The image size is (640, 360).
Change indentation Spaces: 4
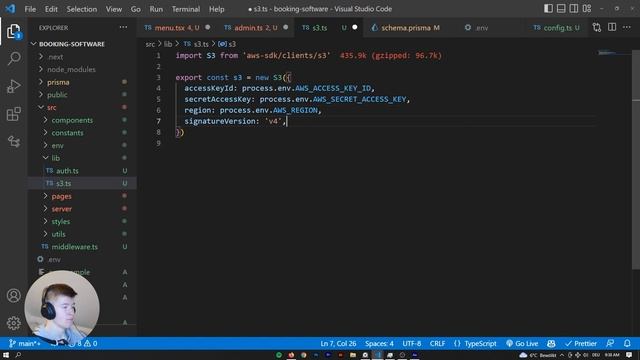(379, 343)
